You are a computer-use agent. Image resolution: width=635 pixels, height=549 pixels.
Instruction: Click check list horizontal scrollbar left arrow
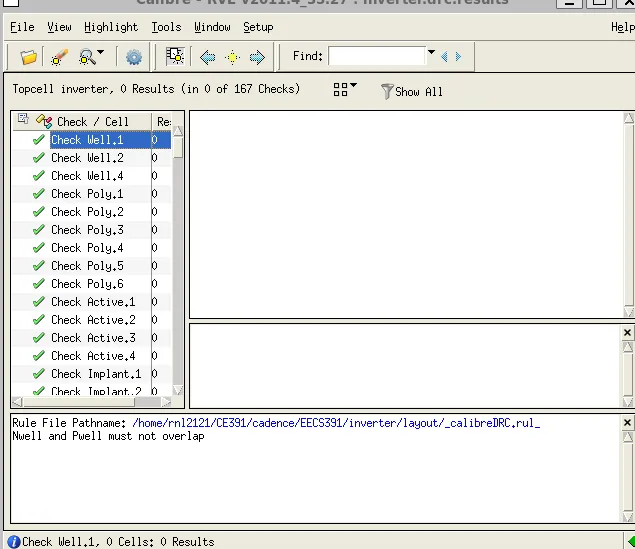click(x=17, y=402)
